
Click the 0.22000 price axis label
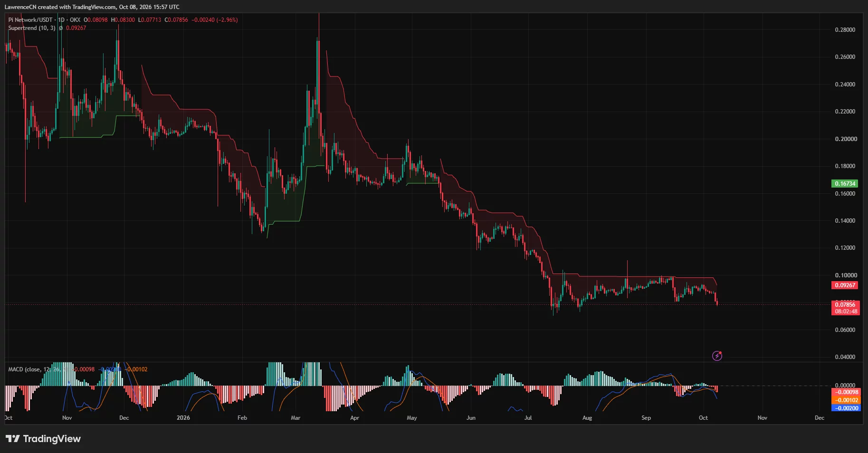[845, 112]
